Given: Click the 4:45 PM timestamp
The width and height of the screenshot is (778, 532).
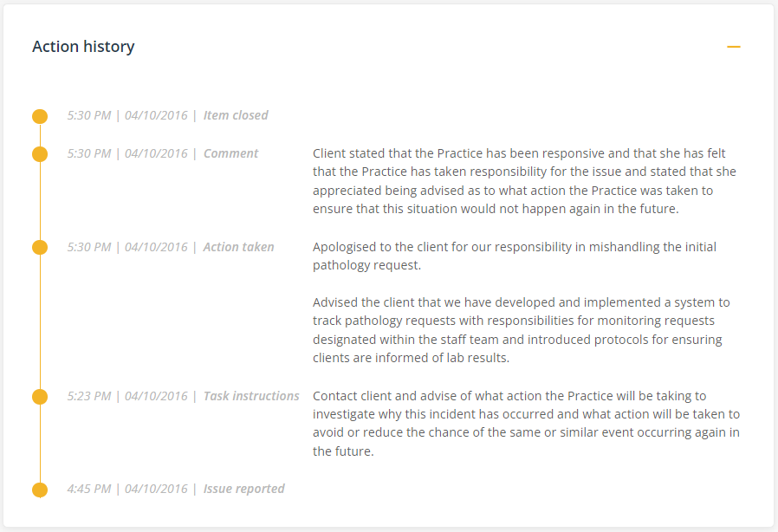Looking at the screenshot, I should (89, 489).
